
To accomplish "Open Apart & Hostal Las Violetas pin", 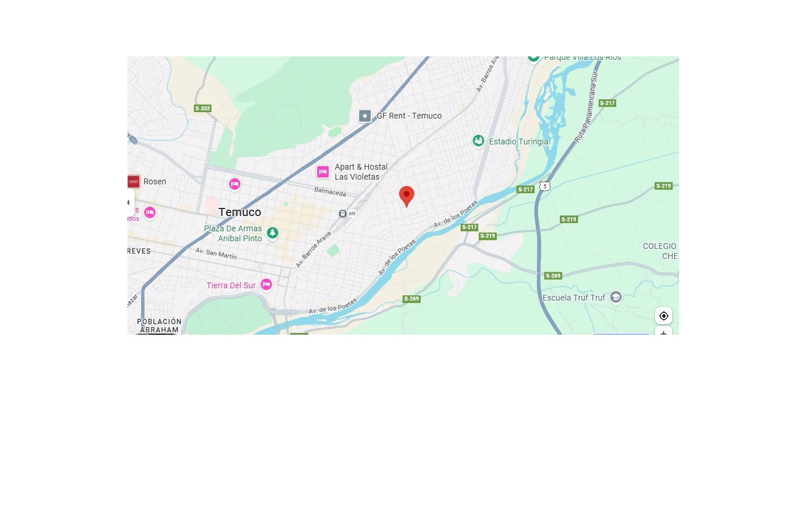I will pyautogui.click(x=323, y=171).
